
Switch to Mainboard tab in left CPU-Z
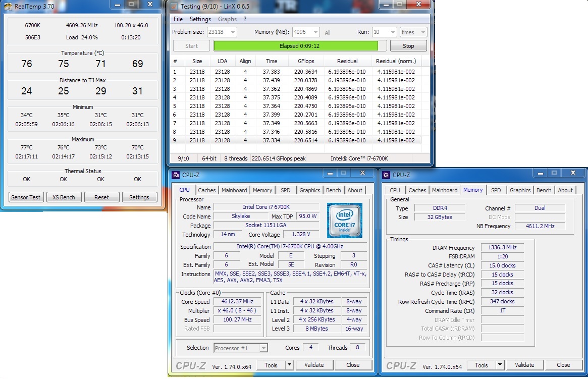click(x=234, y=190)
